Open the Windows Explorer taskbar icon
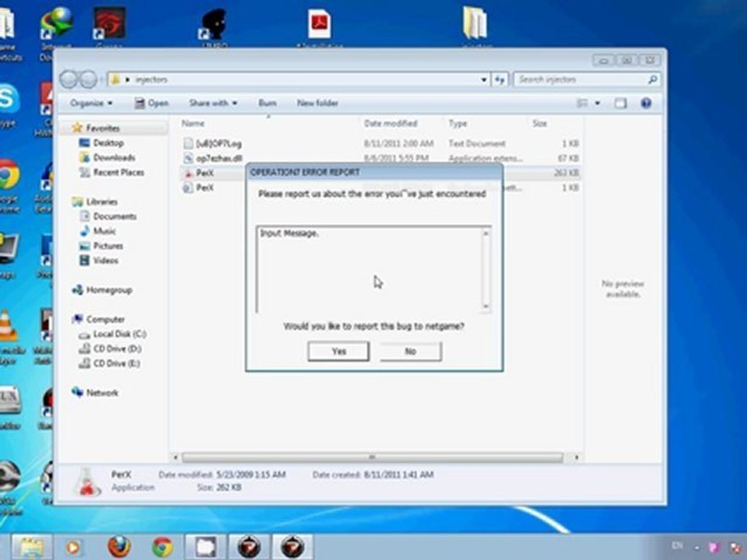The image size is (747, 560). (31, 547)
